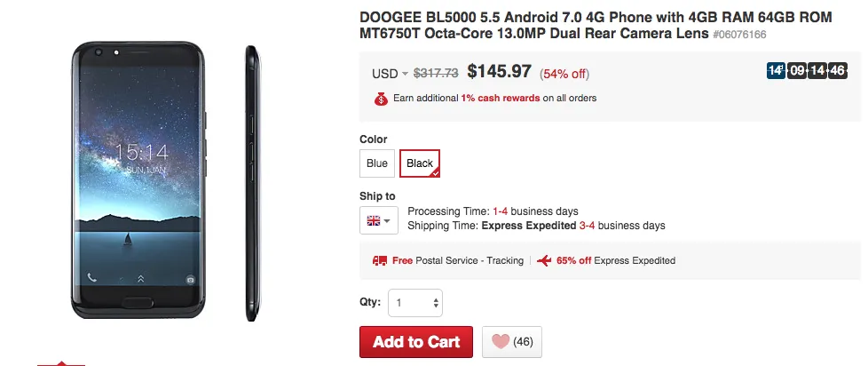The image size is (868, 366).
Task: Click the product SKU number #06076166
Action: point(739,35)
